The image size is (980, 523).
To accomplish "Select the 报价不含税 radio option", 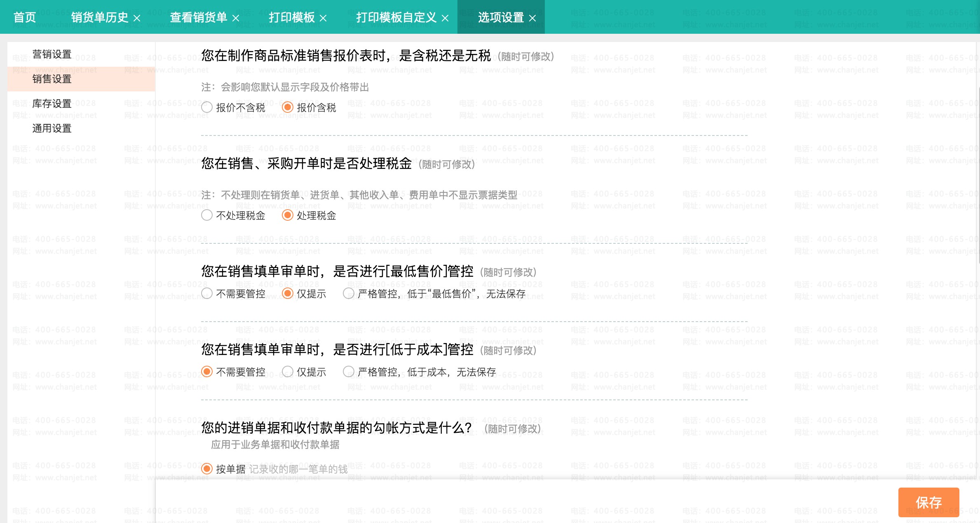I will click(207, 107).
